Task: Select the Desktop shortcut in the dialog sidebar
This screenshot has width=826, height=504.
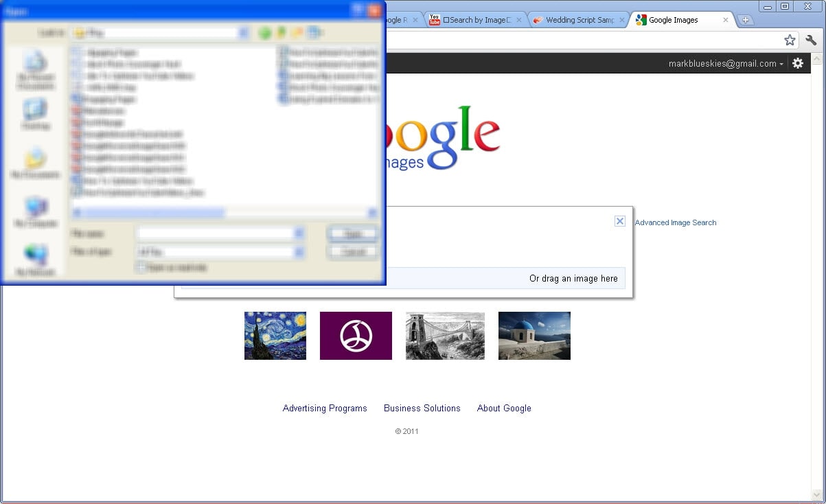Action: (x=34, y=113)
